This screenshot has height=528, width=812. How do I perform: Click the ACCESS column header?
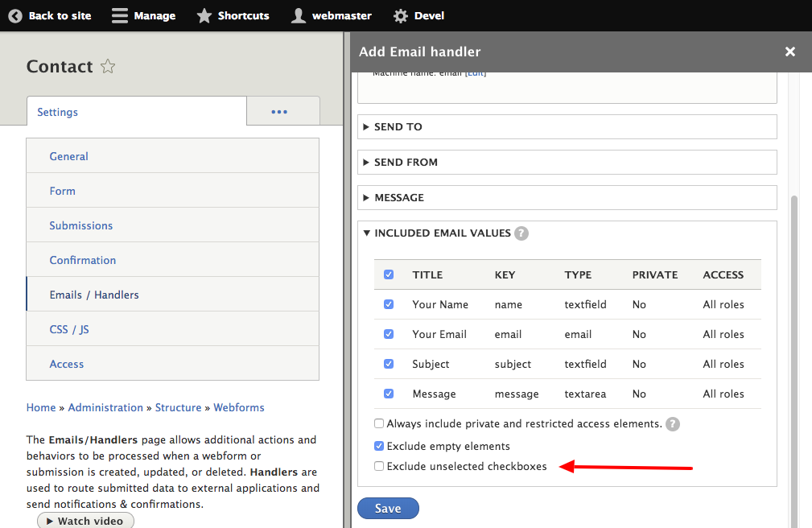pyautogui.click(x=723, y=275)
